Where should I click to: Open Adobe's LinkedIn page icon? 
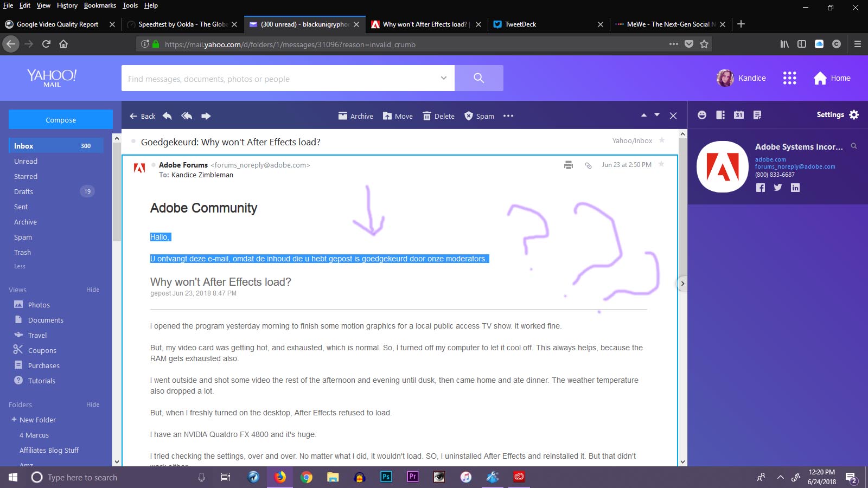pyautogui.click(x=795, y=188)
